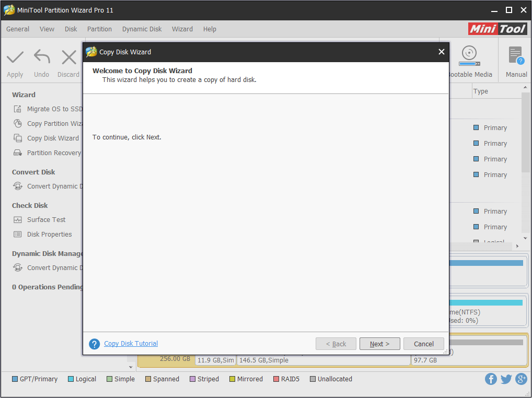Click the Facebook share icon
Viewport: 532px width, 398px height.
tap(491, 379)
